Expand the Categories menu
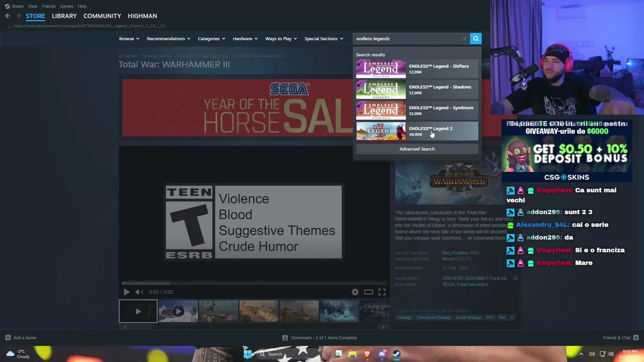The height and width of the screenshot is (362, 644). click(x=211, y=39)
